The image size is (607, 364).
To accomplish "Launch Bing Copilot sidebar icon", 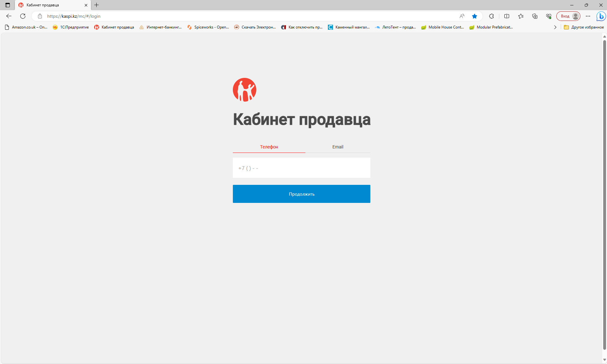I will point(601,16).
